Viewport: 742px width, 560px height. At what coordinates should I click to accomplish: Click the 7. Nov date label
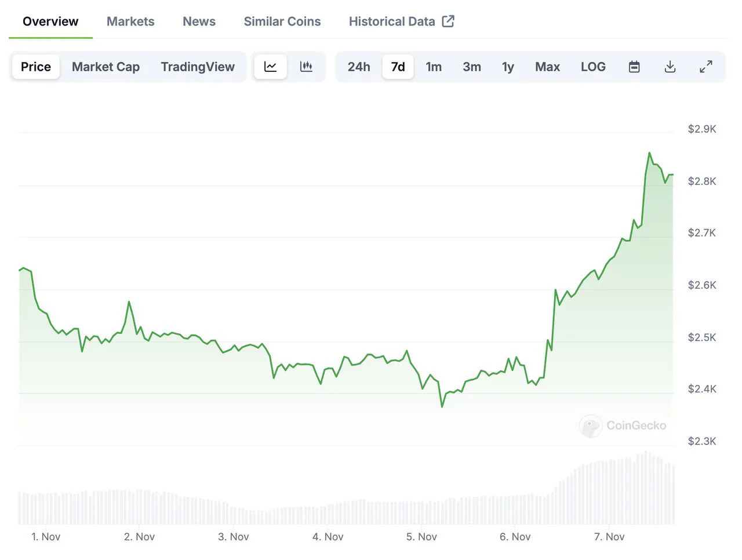[x=609, y=537]
